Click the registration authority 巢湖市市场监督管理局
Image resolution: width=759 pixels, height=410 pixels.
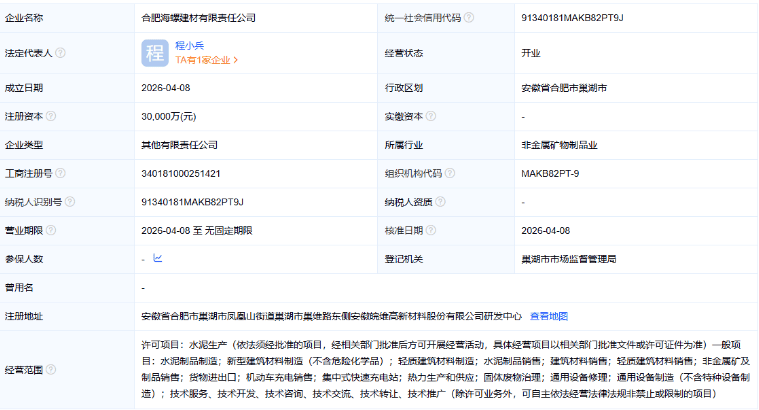[568, 259]
